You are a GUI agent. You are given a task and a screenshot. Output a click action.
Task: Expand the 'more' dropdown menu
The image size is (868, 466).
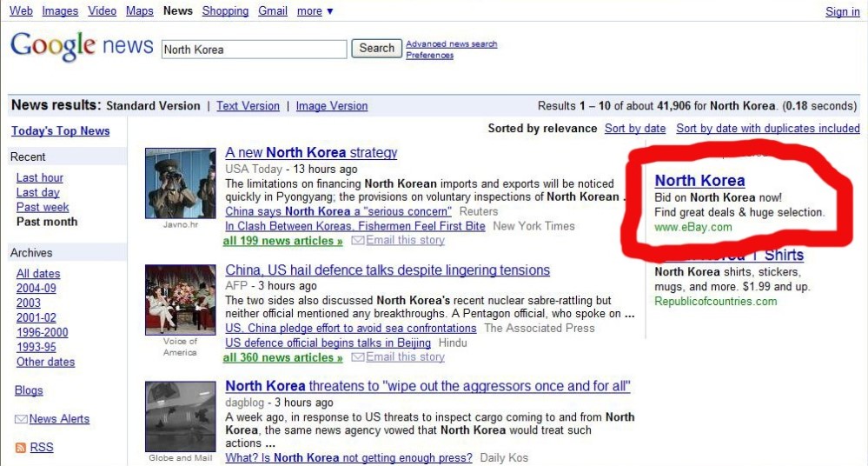[315, 11]
